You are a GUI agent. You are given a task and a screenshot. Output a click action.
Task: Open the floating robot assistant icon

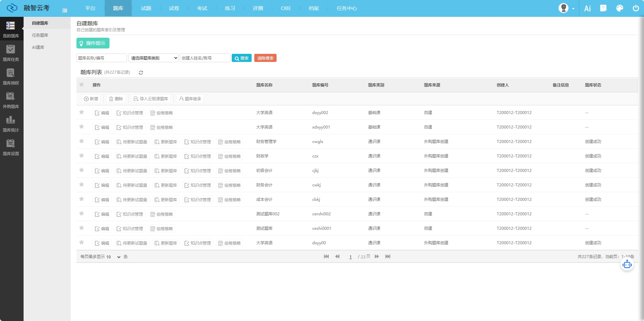(627, 264)
